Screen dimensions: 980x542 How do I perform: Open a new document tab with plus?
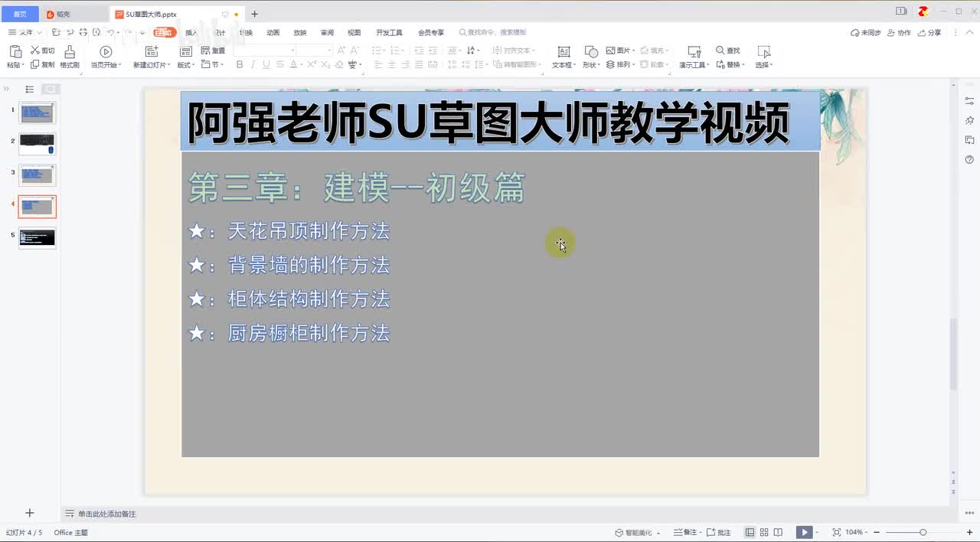pos(255,14)
